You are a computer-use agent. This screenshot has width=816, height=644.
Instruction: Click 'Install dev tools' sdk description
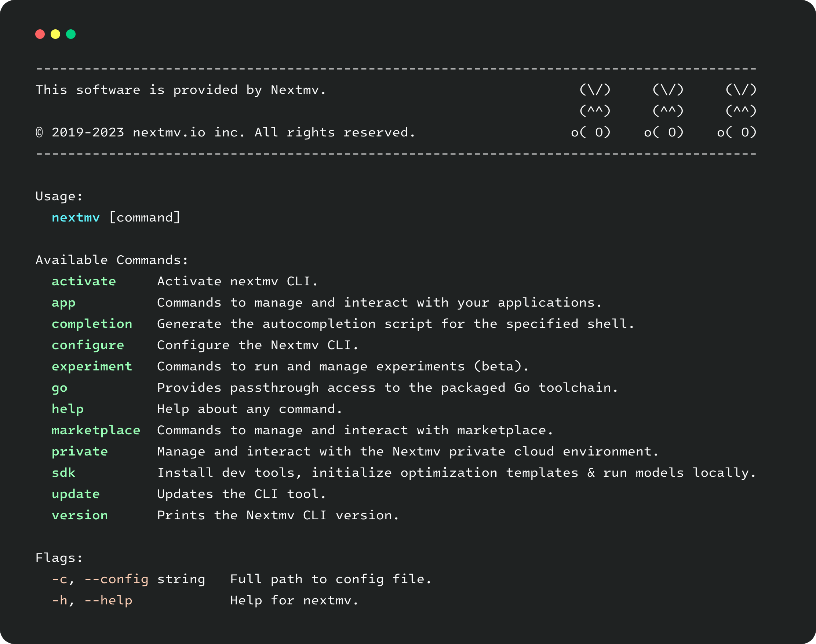[457, 473]
